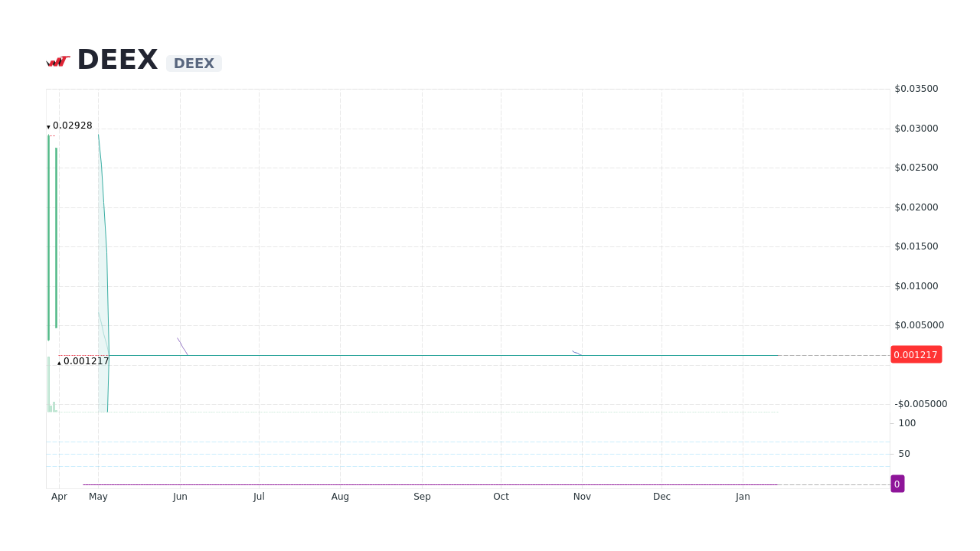Image resolution: width=980 pixels, height=551 pixels.
Task: Click the DEEX red logo icon
Action: 58,61
